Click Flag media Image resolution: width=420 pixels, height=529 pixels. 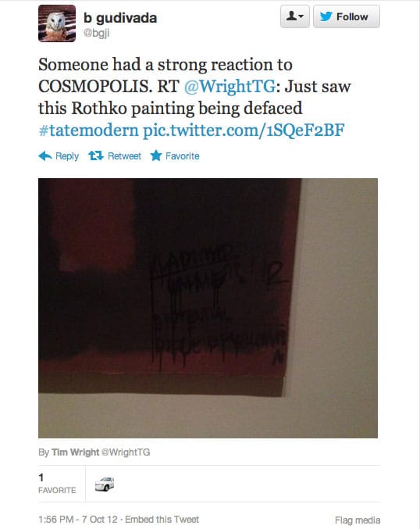point(358,520)
